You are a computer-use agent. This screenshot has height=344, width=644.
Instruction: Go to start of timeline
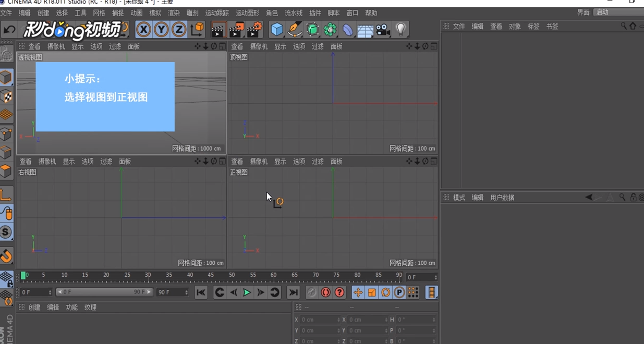pyautogui.click(x=201, y=292)
